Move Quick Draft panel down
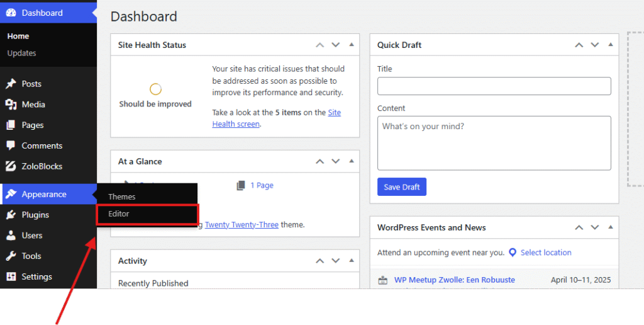The height and width of the screenshot is (325, 644). 595,45
